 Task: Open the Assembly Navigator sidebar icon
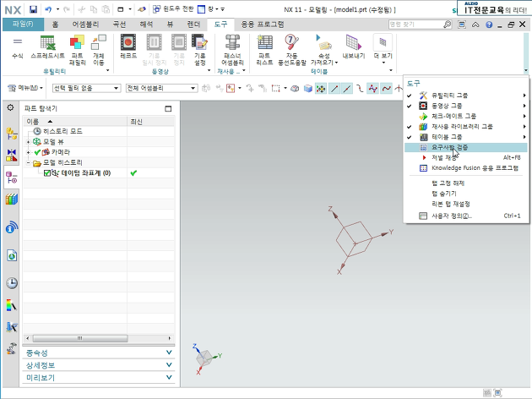click(x=12, y=134)
